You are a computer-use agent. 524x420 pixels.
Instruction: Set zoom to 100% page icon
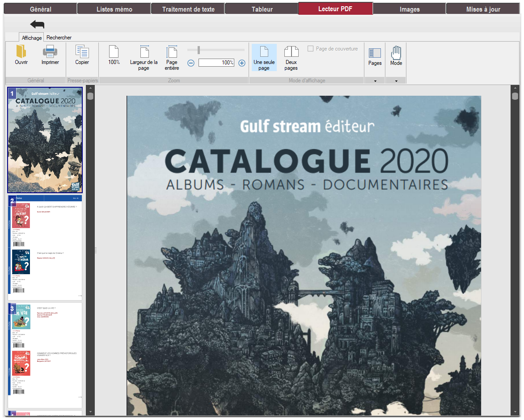(114, 52)
